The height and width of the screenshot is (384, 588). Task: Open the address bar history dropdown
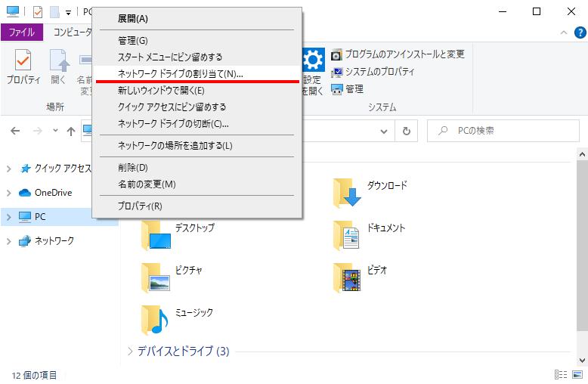coord(386,131)
